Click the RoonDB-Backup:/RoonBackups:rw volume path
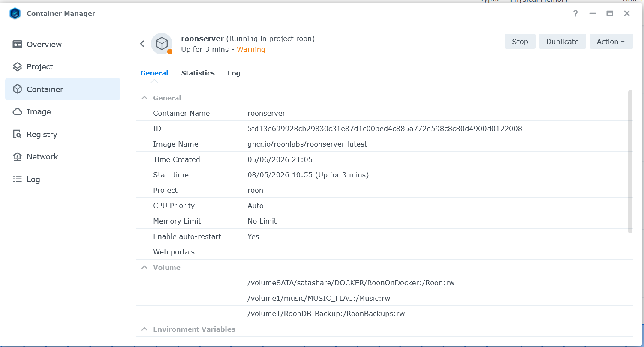The width and height of the screenshot is (644, 347). pyautogui.click(x=326, y=314)
